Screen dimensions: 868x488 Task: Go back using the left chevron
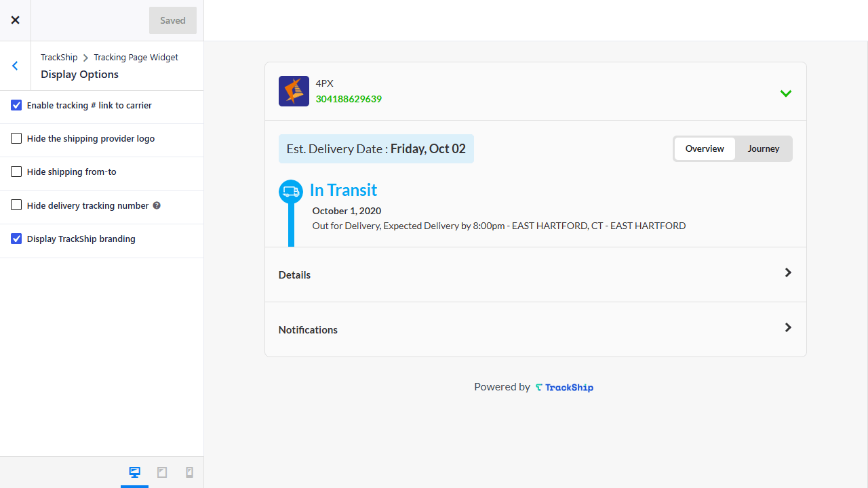[15, 66]
